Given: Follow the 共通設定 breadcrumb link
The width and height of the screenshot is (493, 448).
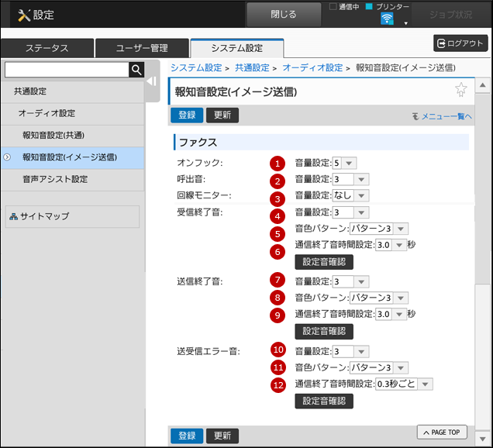Looking at the screenshot, I should click(x=252, y=67).
